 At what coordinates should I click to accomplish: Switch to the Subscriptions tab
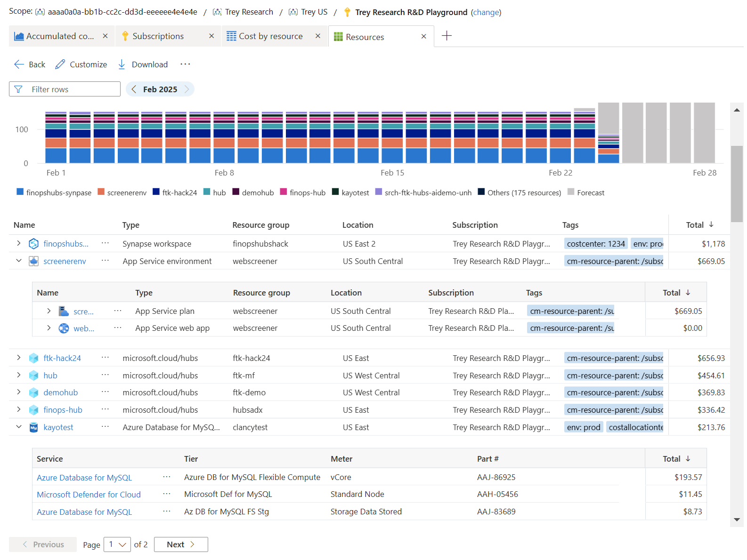click(x=158, y=36)
